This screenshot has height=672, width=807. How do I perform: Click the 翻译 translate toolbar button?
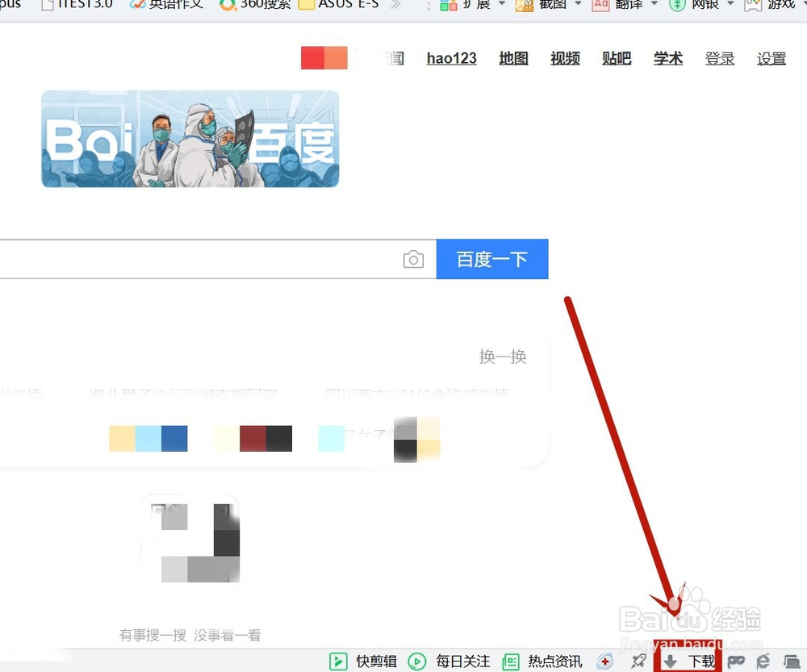pos(617,5)
